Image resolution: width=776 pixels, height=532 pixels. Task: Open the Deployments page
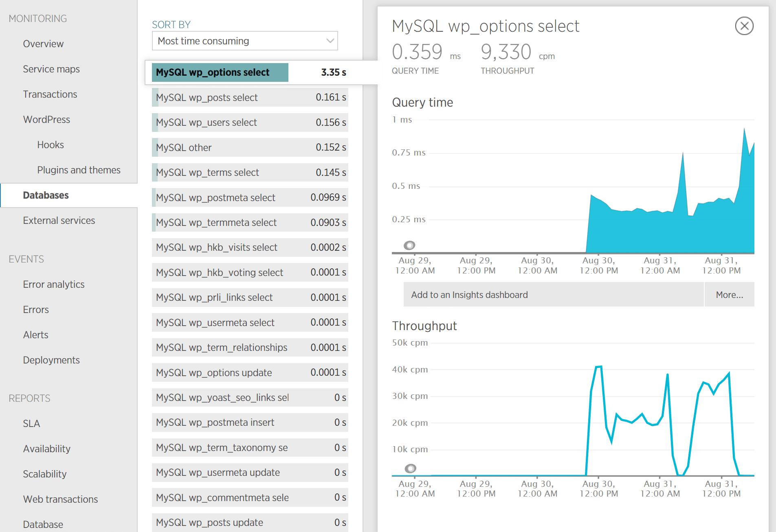click(51, 360)
